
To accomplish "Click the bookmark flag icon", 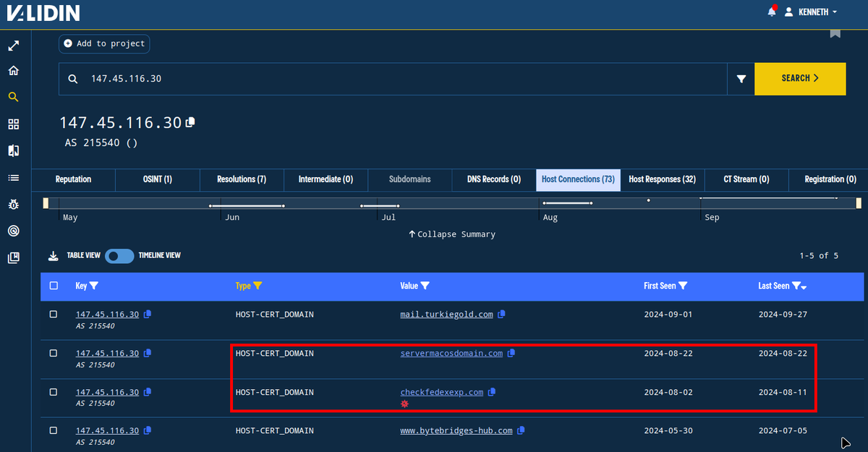I will 835,33.
